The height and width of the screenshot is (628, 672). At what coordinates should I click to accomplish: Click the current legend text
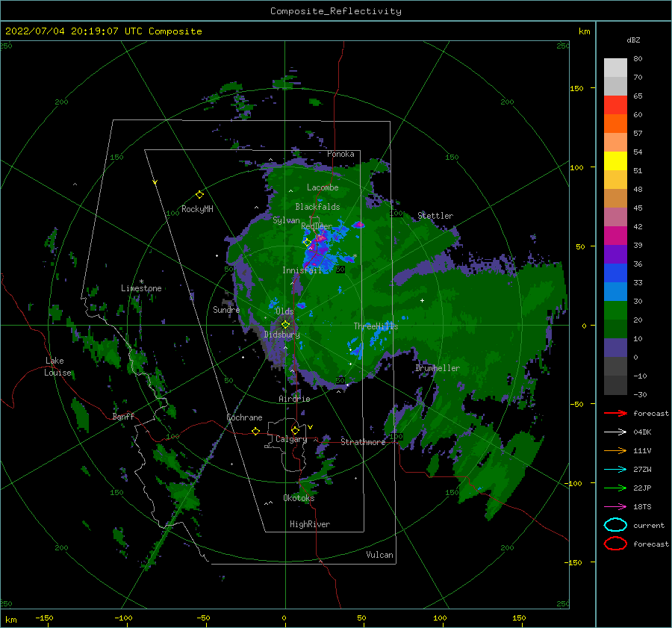(x=649, y=526)
